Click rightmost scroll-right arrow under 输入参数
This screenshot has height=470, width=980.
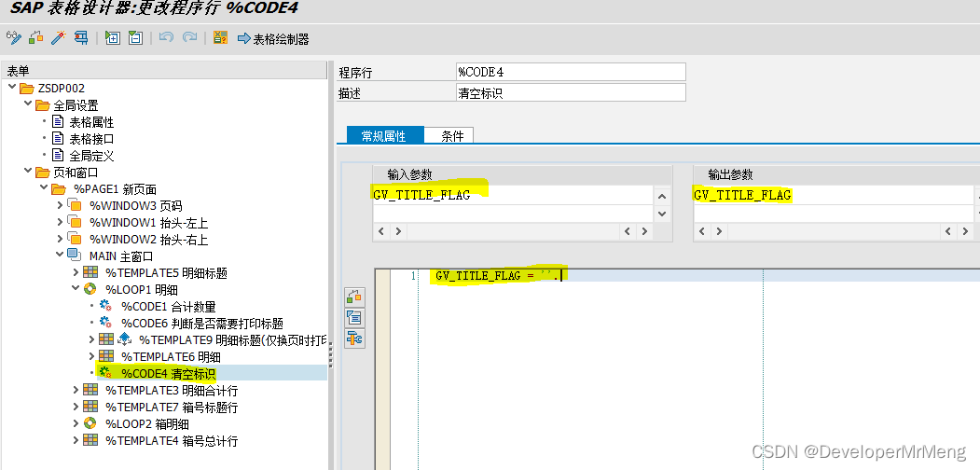644,232
